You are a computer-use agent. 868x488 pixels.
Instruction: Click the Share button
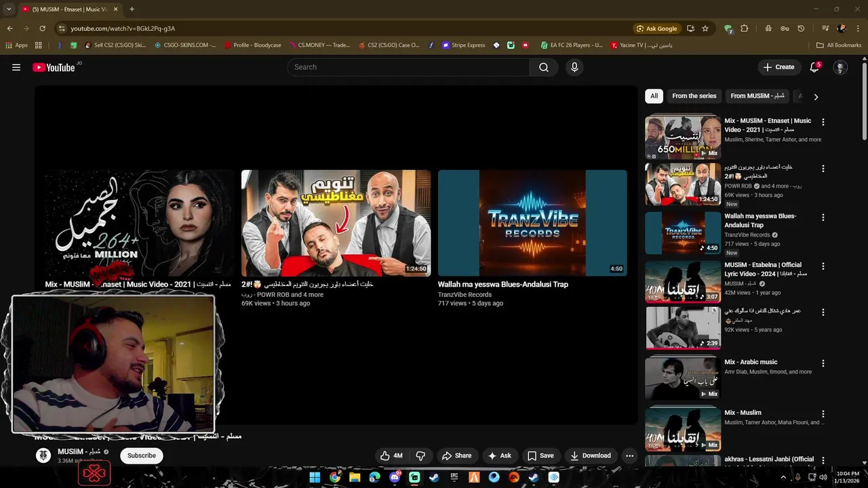click(x=456, y=455)
